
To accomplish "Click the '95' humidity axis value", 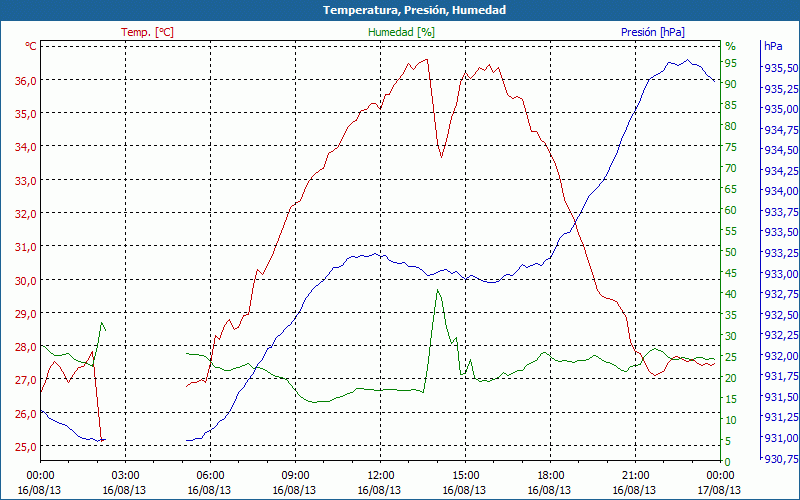I will pyautogui.click(x=731, y=63).
